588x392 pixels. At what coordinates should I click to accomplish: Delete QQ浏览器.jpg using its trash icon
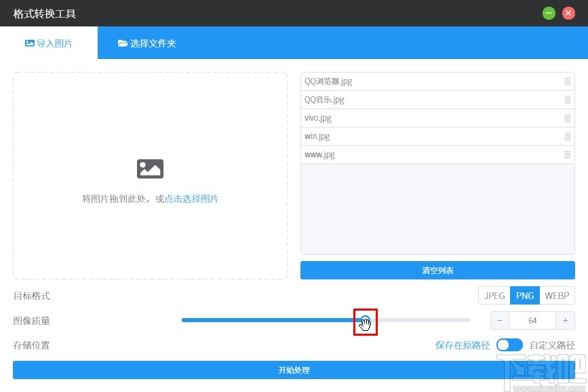click(567, 81)
